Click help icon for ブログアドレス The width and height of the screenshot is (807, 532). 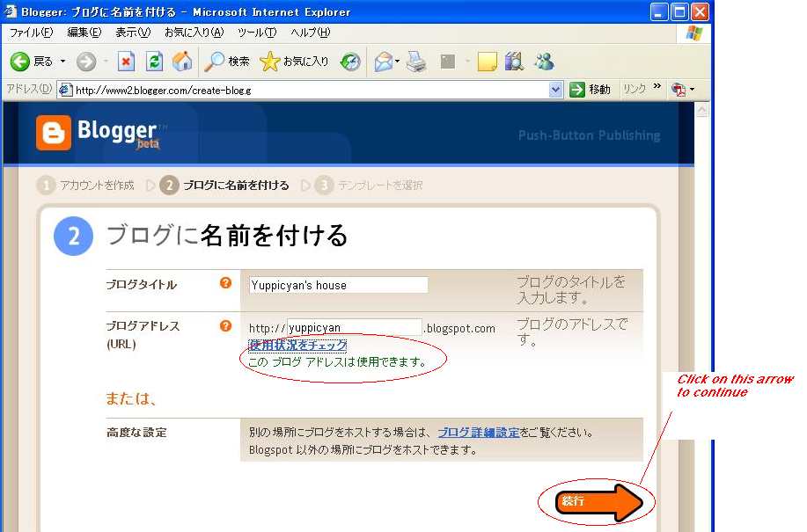(x=225, y=326)
